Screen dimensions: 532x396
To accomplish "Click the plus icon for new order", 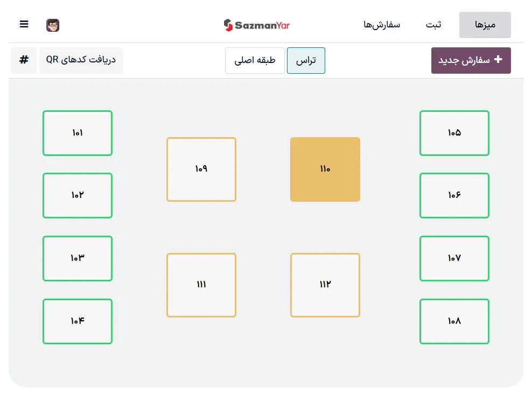I will (498, 60).
